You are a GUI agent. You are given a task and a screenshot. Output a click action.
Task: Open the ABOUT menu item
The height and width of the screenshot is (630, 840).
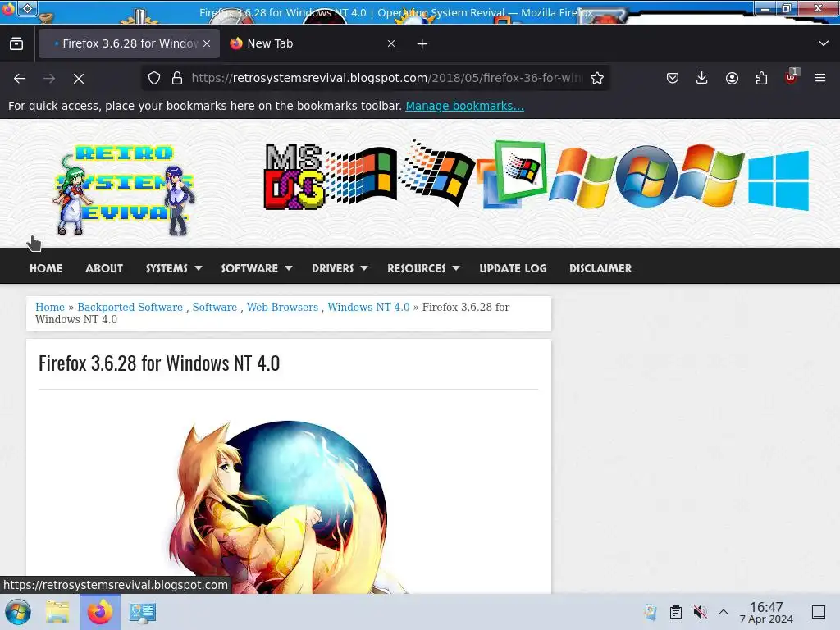[104, 268]
